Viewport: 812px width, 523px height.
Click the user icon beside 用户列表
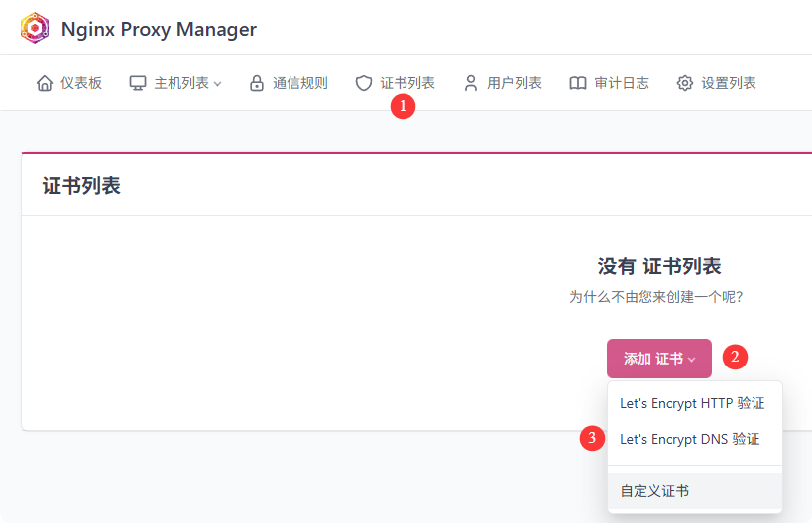(471, 83)
